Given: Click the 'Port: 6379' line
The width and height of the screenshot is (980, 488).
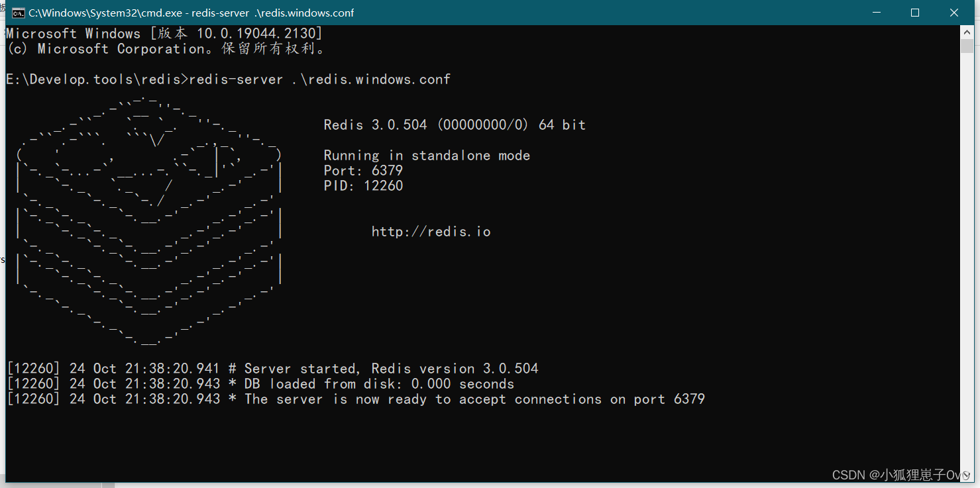Looking at the screenshot, I should click(x=363, y=171).
